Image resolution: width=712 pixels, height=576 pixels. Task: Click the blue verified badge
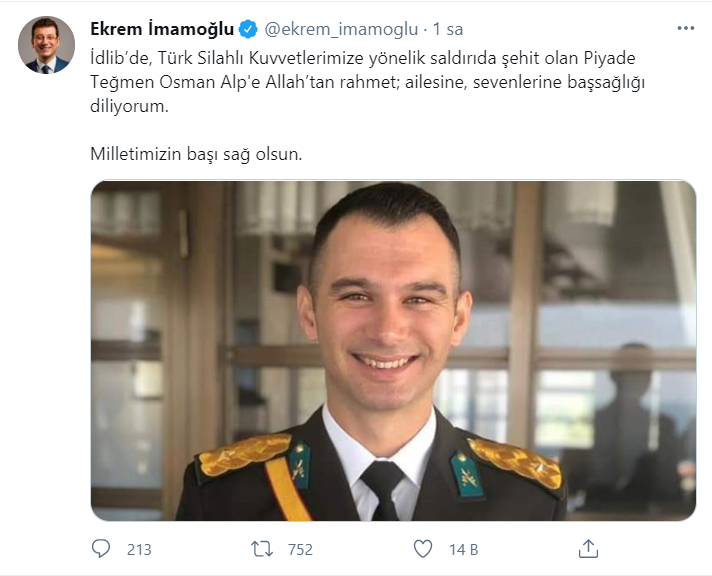click(248, 29)
